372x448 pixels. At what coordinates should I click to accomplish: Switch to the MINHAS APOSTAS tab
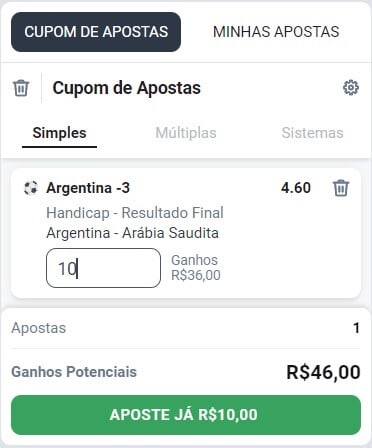pyautogui.click(x=276, y=32)
